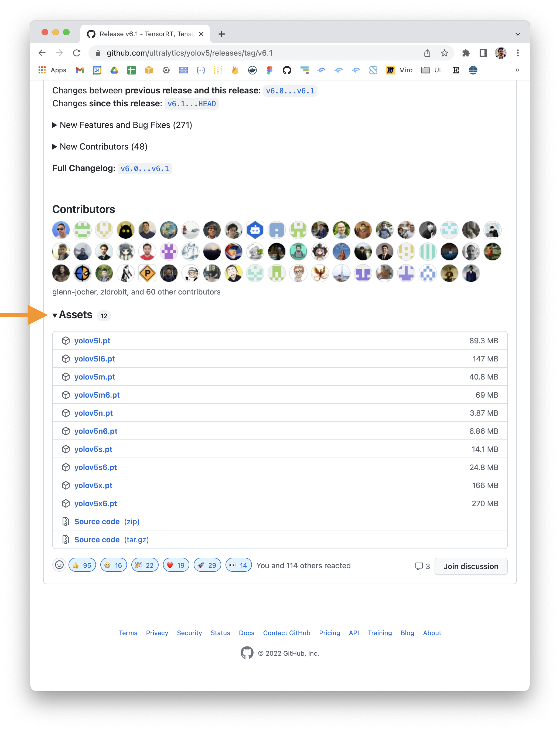Toggle the rocket reaction 29
The image size is (560, 731).
(x=207, y=565)
